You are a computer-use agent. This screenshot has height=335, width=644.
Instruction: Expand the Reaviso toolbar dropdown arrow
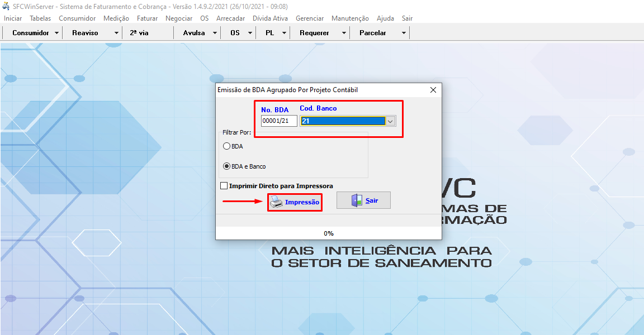point(116,33)
